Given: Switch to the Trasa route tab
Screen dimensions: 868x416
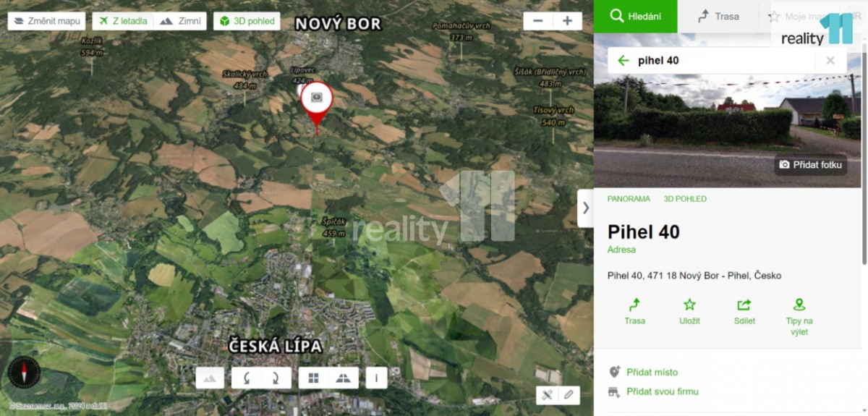Looking at the screenshot, I should (x=718, y=16).
